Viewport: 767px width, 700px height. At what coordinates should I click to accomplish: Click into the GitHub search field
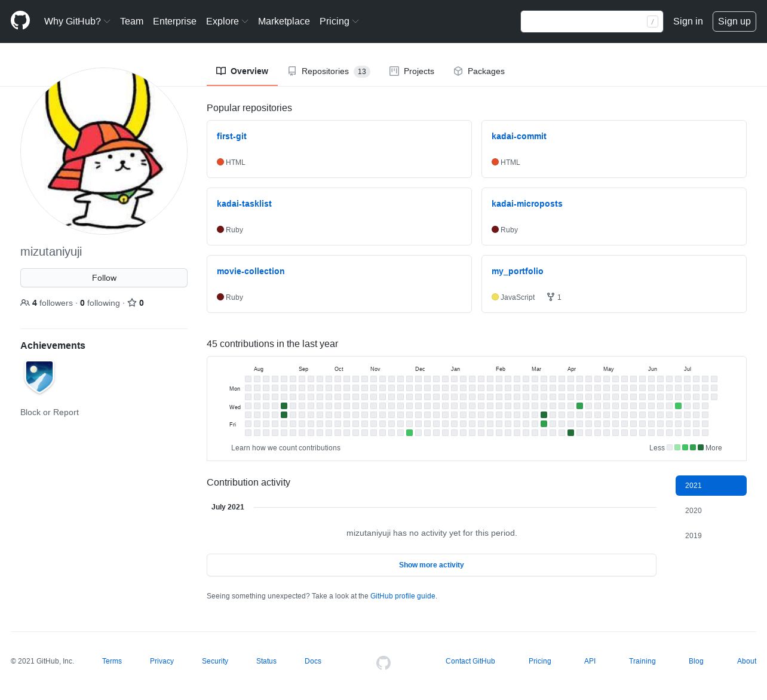591,22
